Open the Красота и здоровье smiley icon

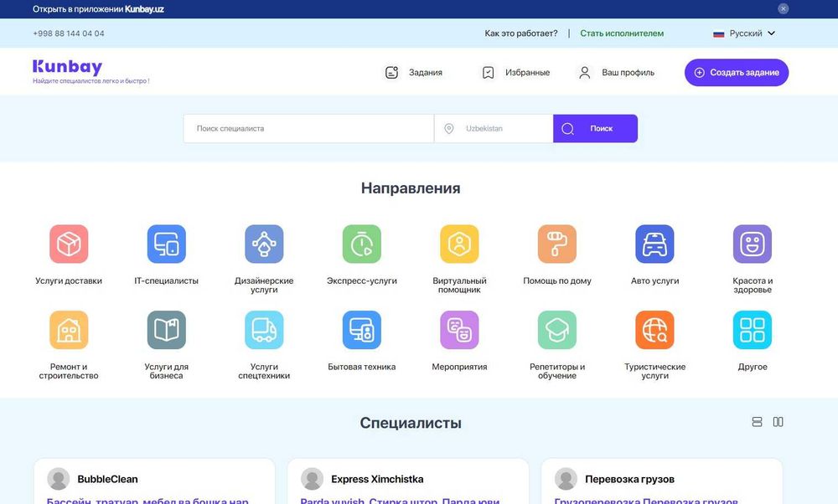[x=753, y=244]
